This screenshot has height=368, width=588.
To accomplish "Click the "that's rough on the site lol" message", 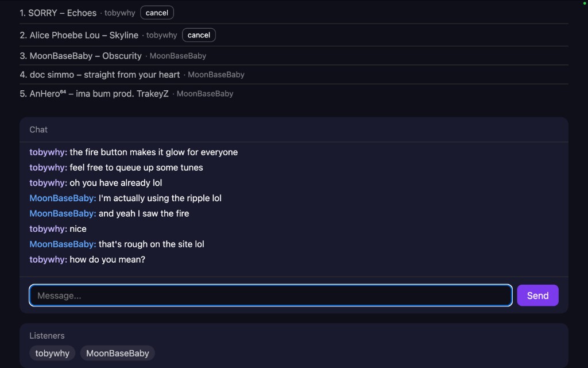I will (151, 244).
